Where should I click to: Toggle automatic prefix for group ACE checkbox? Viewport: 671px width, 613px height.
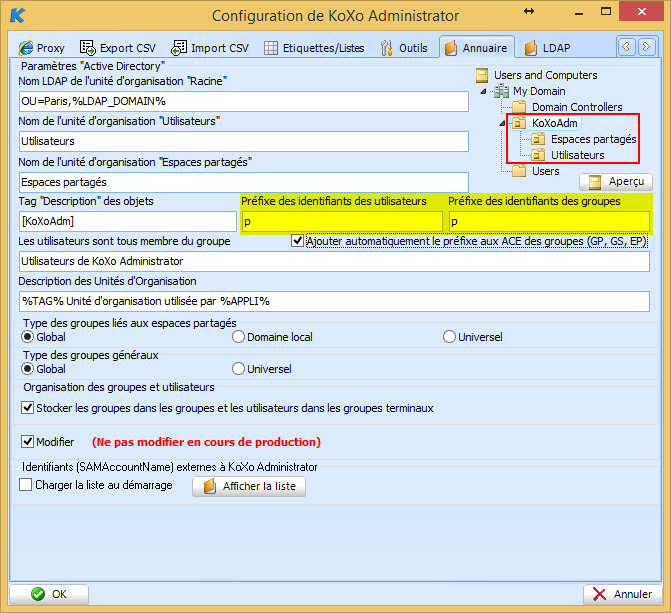pyautogui.click(x=297, y=241)
